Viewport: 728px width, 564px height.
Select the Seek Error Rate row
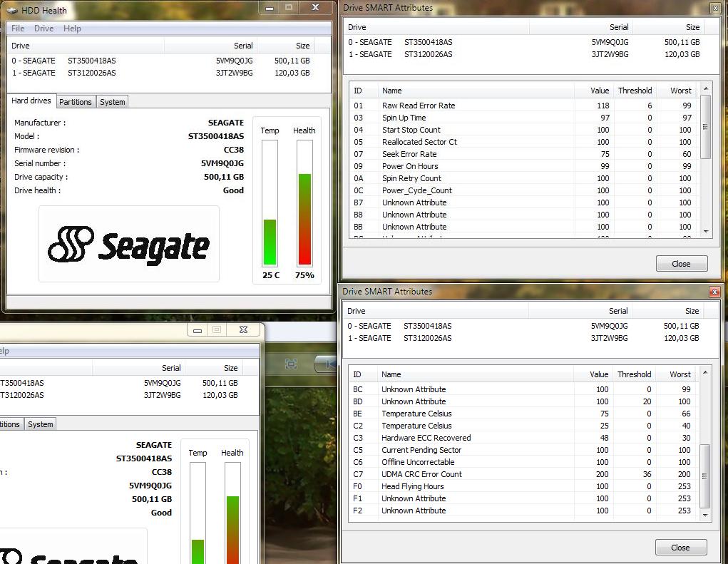[524, 154]
